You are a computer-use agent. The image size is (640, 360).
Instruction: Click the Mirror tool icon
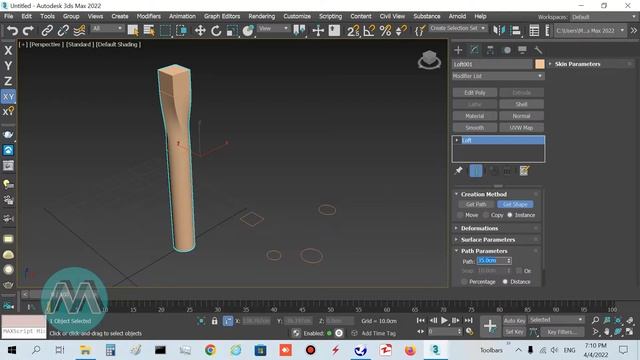click(x=499, y=31)
